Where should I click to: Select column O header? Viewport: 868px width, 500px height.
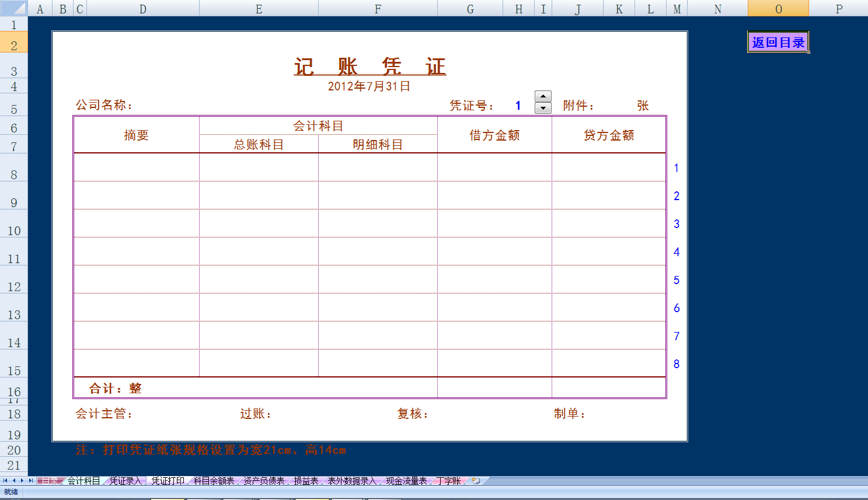point(779,8)
